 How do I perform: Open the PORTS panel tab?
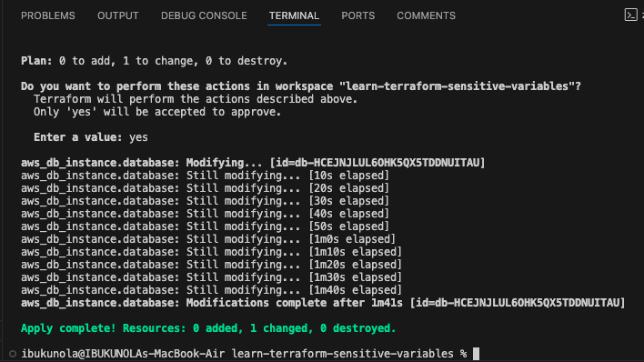[357, 15]
